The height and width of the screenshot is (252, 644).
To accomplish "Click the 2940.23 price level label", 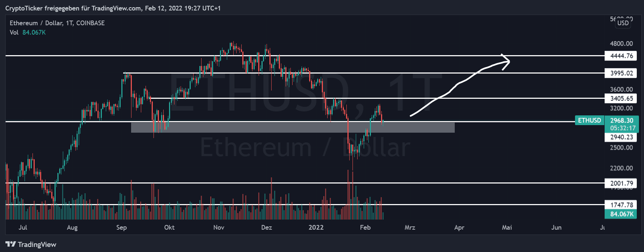I will coord(621,137).
